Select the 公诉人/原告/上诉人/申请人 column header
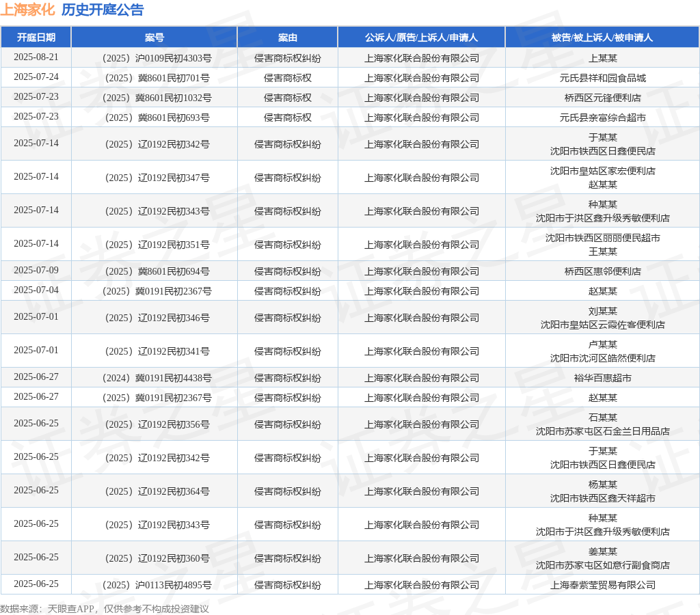 tap(421, 38)
